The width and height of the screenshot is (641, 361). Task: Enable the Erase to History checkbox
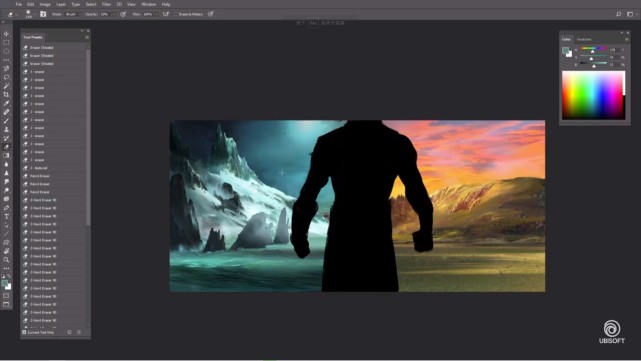pos(176,14)
